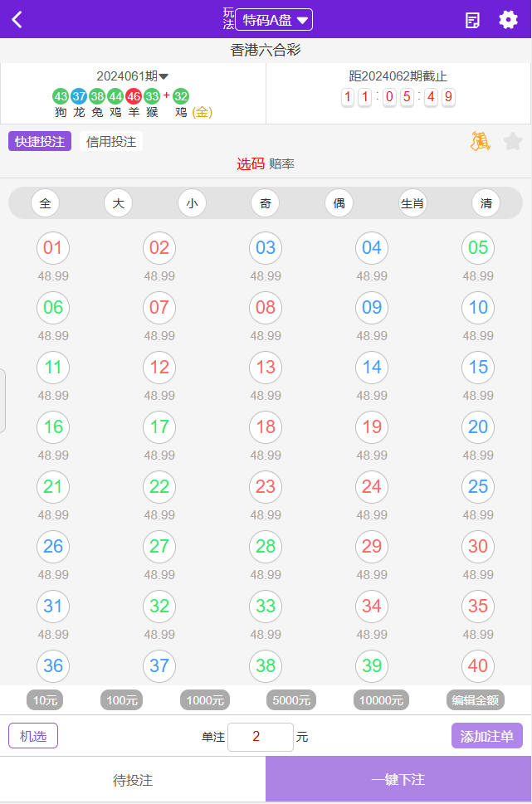Click the red drawn ball 46
The height and width of the screenshot is (804, 532).
(134, 96)
